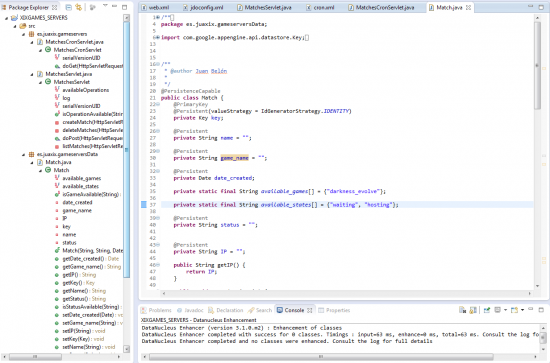Viewport: 550px width, 363px height.
Task: Click the Package Explorer horizontal scrollbar thumb
Action: pos(35,357)
